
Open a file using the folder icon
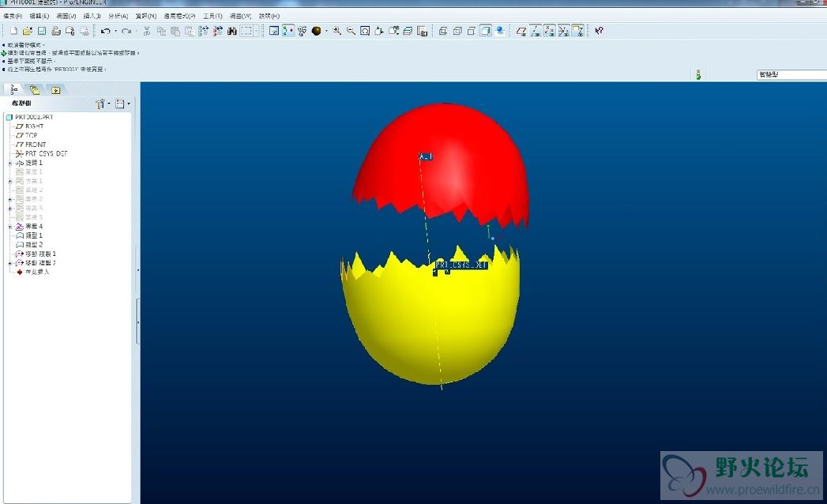click(x=28, y=31)
